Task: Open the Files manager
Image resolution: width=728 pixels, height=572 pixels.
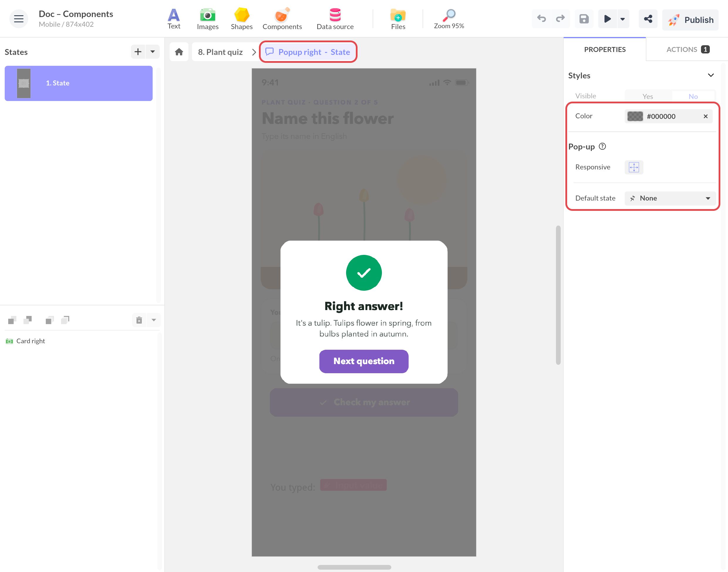Action: point(398,19)
